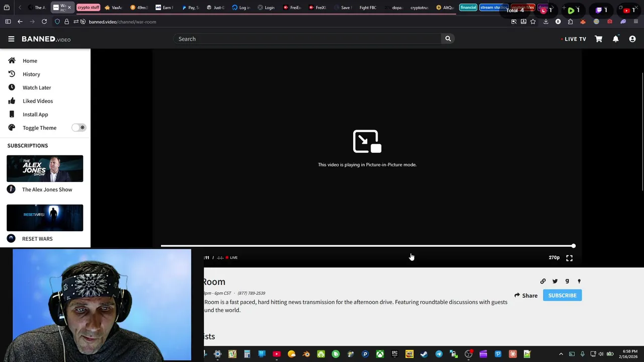Toggle the theme switch
644x362 pixels.
(78, 128)
